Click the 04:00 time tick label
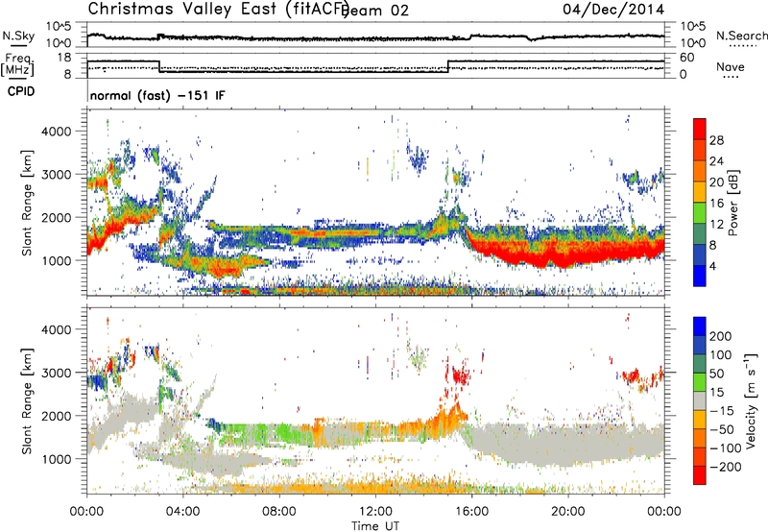 click(x=183, y=512)
